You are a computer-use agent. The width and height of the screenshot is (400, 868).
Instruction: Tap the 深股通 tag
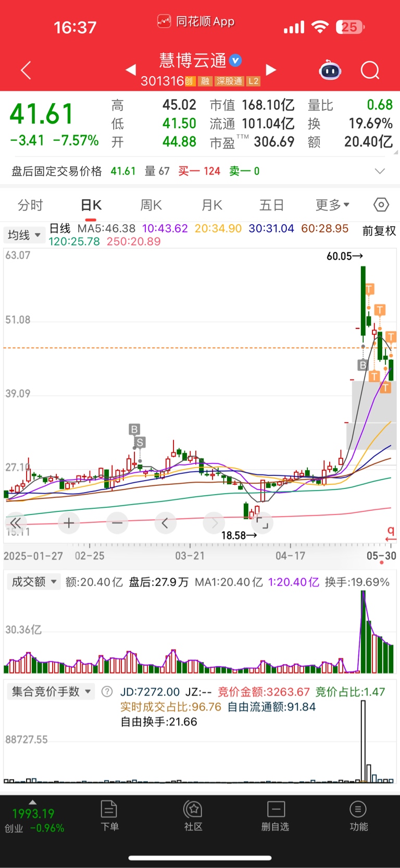point(229,81)
